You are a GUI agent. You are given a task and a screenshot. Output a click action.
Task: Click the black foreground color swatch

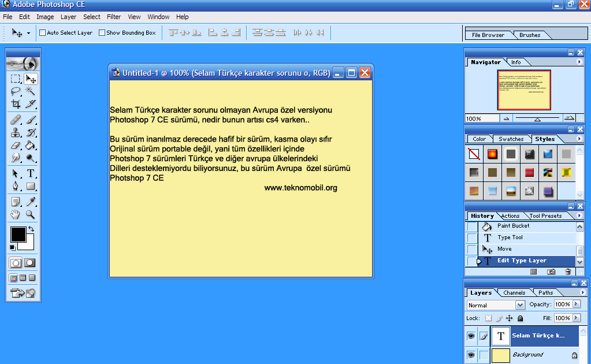[x=18, y=235]
